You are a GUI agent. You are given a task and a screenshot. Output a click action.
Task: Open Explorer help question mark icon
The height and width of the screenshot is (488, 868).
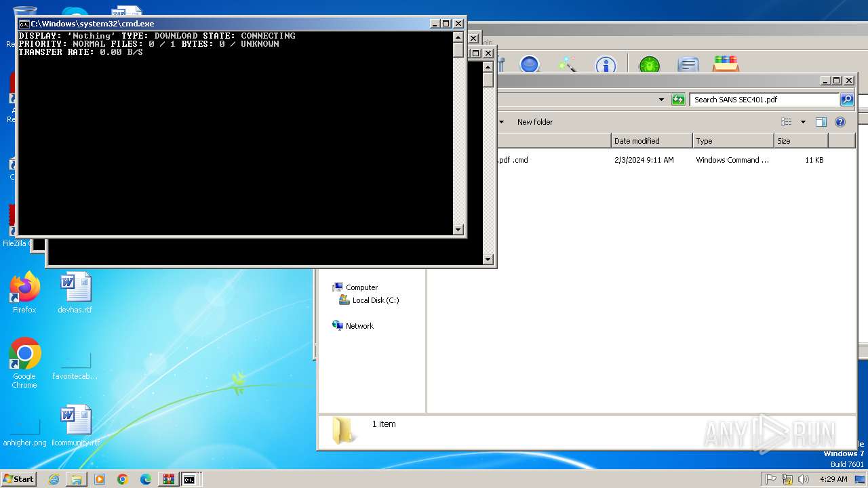click(840, 122)
